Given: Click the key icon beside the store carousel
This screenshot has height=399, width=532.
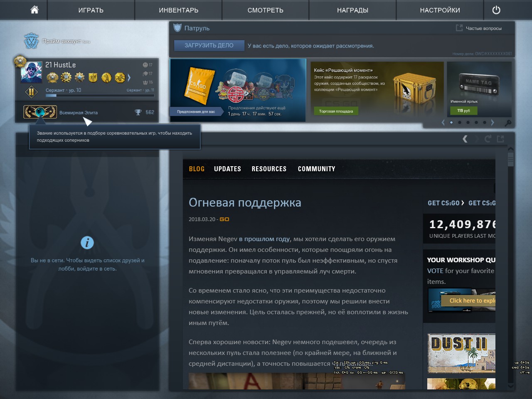Looking at the screenshot, I should pyautogui.click(x=508, y=123).
